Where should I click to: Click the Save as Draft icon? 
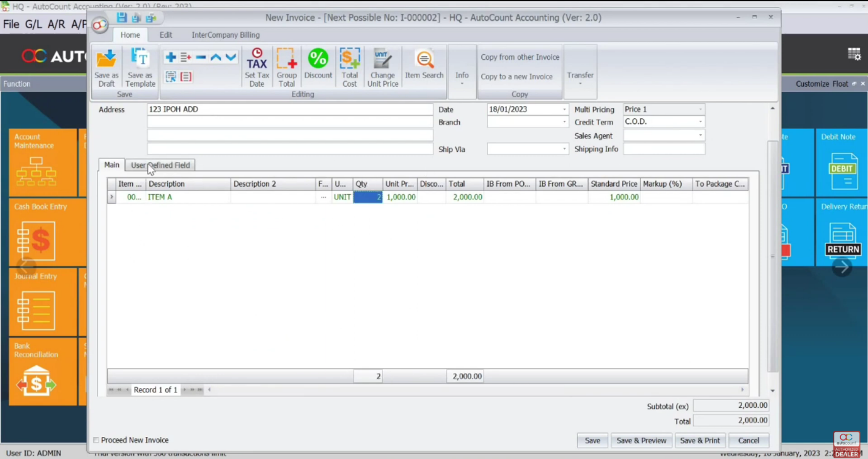click(x=106, y=60)
